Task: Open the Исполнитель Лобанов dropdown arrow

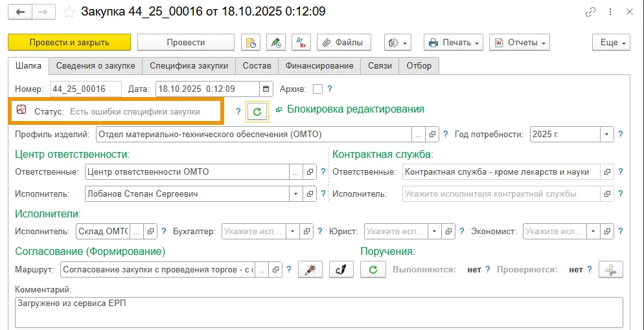Action: click(296, 194)
